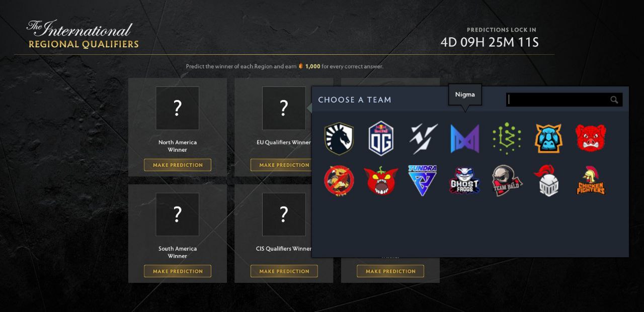Viewport: 644px width, 312px height.
Task: Make prediction for North America Winner
Action: pos(178,165)
